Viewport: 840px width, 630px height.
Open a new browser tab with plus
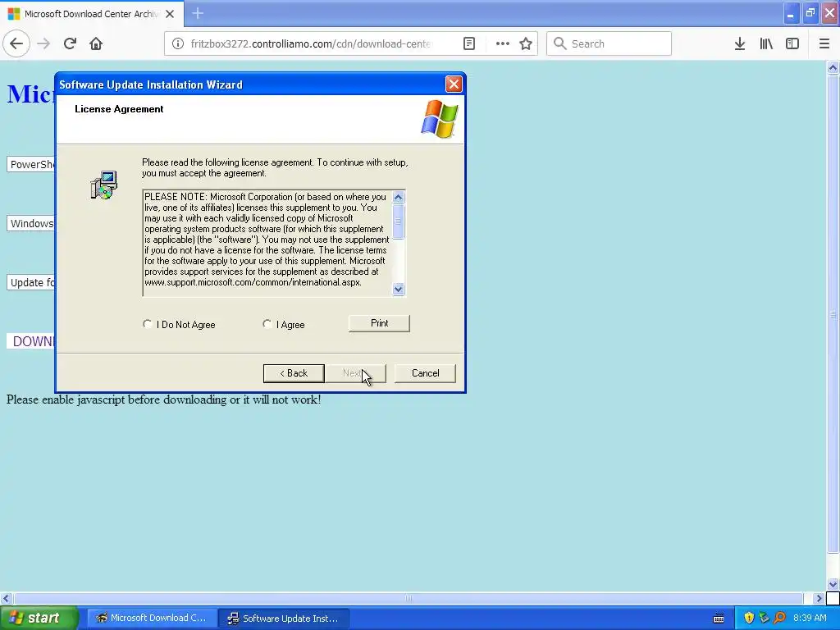point(198,13)
